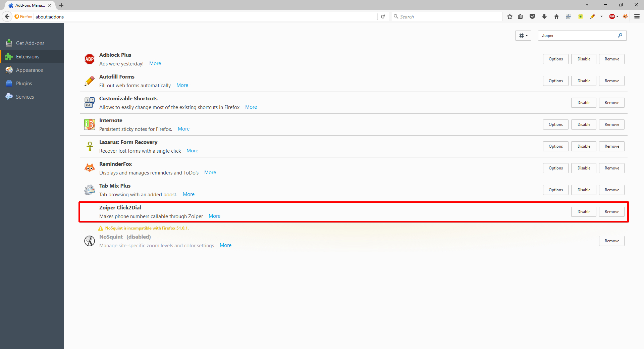Switch to the Plugins section
644x349 pixels.
(24, 84)
